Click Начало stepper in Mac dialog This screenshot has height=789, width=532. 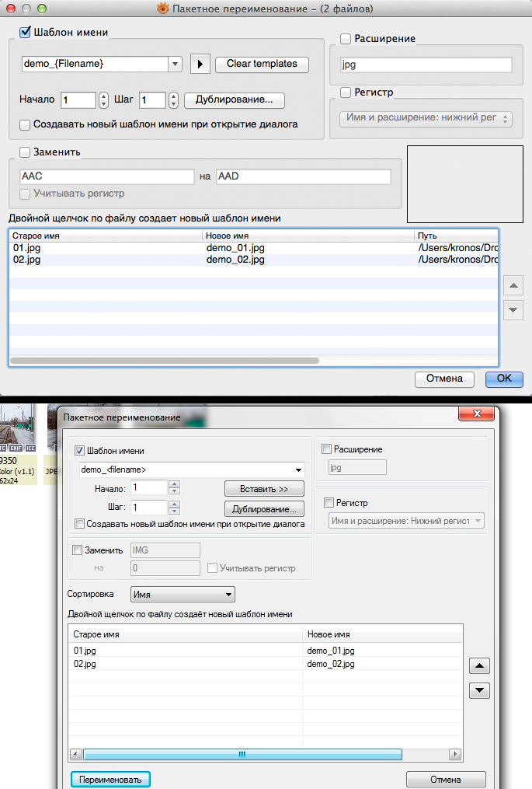click(103, 99)
